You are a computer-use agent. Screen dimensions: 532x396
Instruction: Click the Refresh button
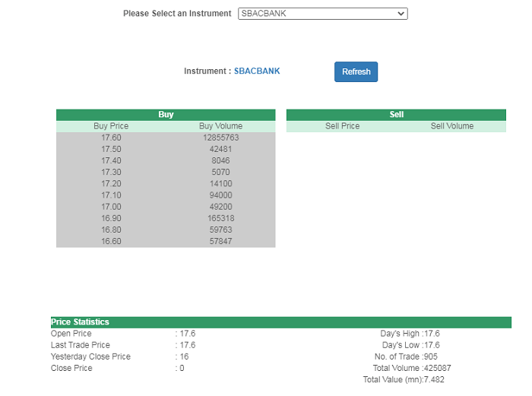click(356, 72)
